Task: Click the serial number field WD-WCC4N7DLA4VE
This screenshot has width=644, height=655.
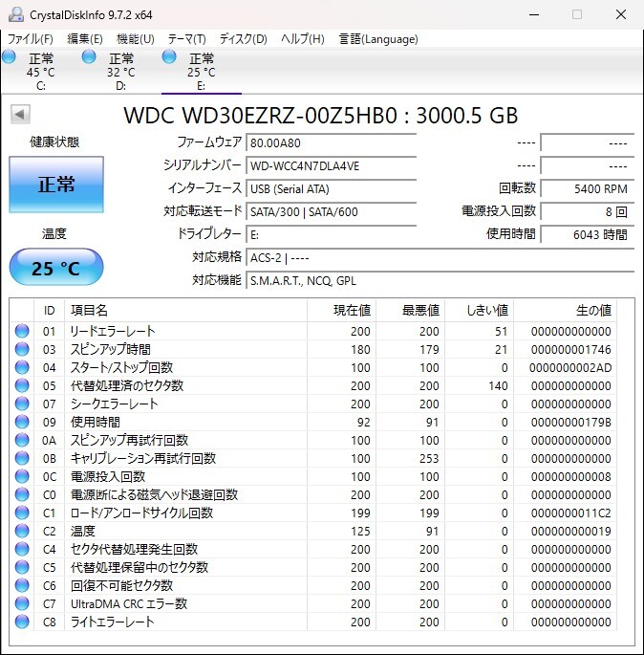Action: pyautogui.click(x=331, y=165)
